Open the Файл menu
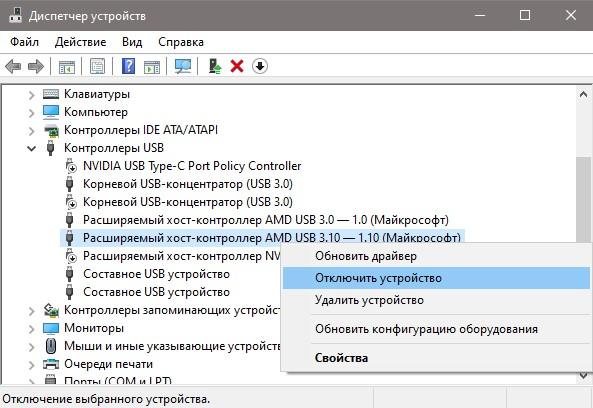 24,42
